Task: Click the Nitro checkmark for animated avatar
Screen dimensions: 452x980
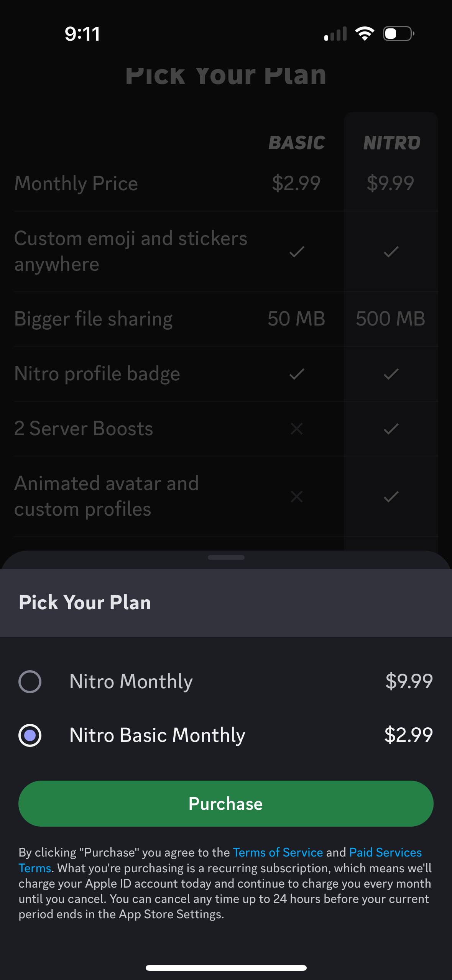Action: pos(391,497)
